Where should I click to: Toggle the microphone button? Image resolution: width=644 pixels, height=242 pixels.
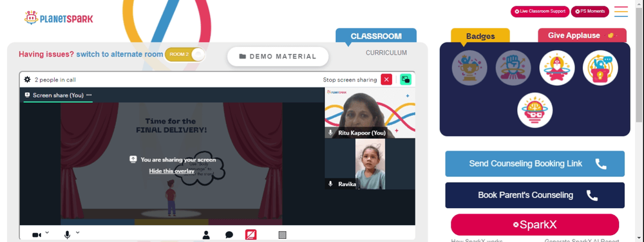click(x=67, y=235)
